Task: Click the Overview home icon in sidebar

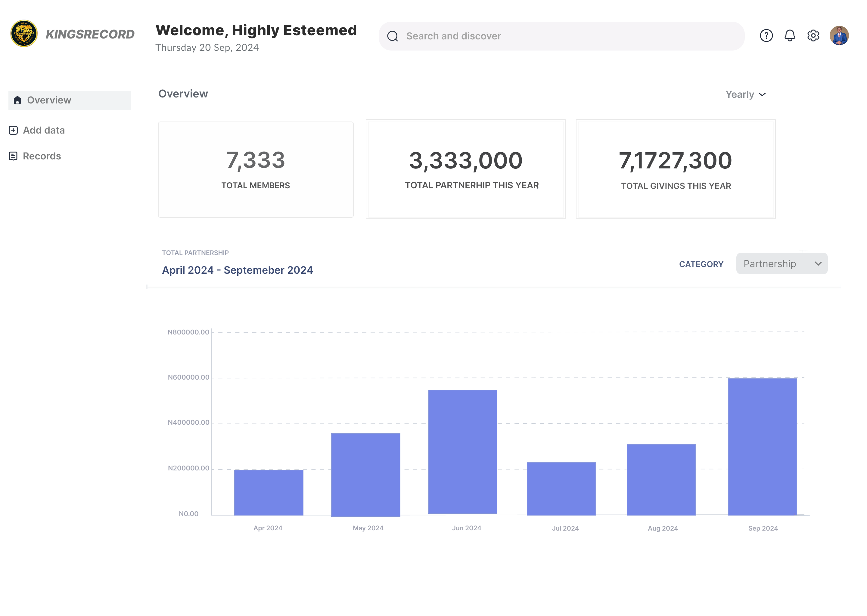Action: (17, 100)
